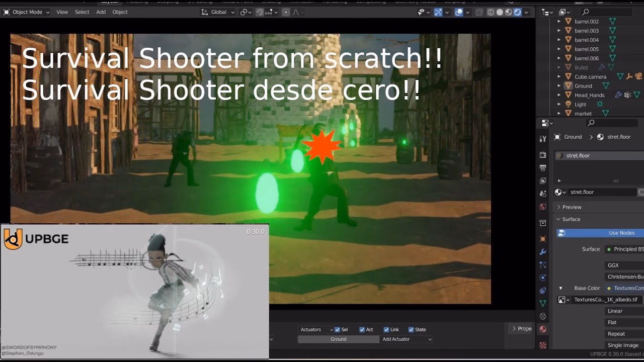Click the modifier wrench icon on Head_Hands row

click(x=618, y=95)
